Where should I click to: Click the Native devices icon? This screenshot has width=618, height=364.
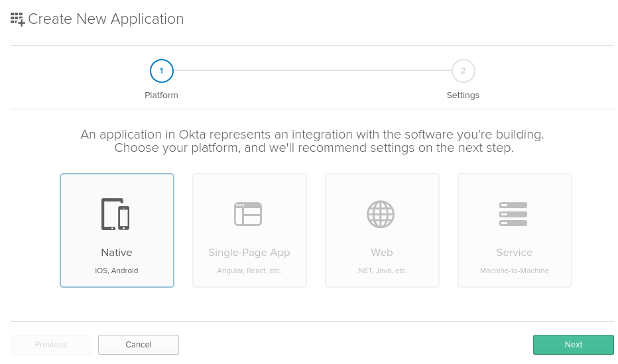[115, 214]
